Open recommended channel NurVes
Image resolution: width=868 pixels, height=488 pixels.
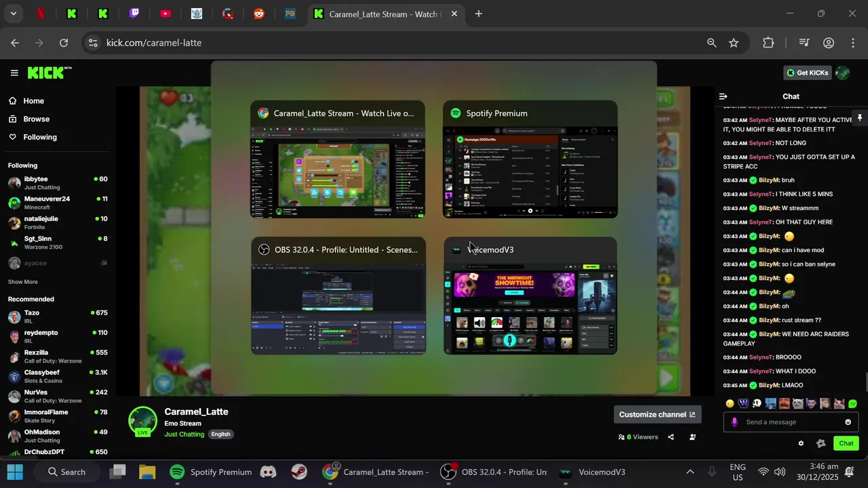coord(58,396)
